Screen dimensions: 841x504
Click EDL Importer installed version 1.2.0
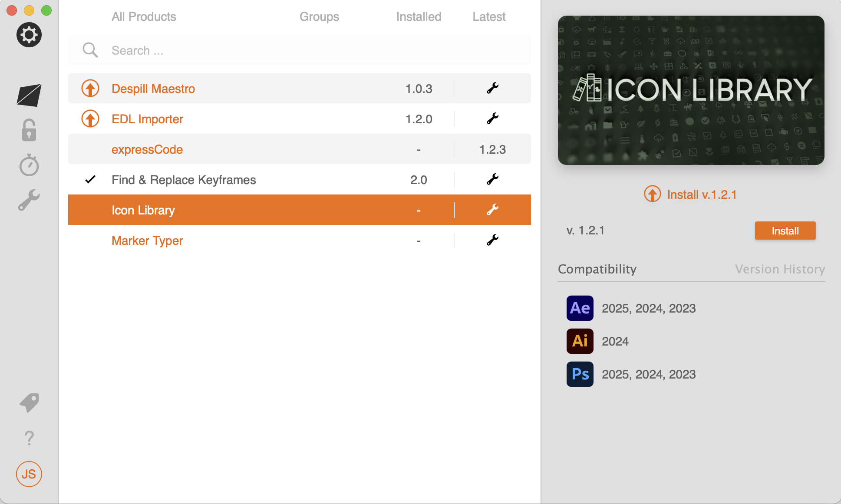[x=419, y=119]
